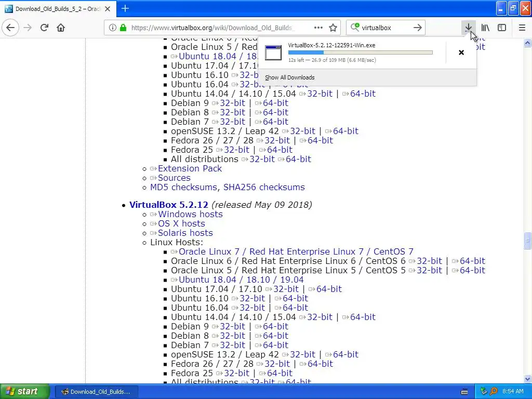Open upper All distributions 64-bit link
The width and height of the screenshot is (532, 399).
click(x=298, y=159)
